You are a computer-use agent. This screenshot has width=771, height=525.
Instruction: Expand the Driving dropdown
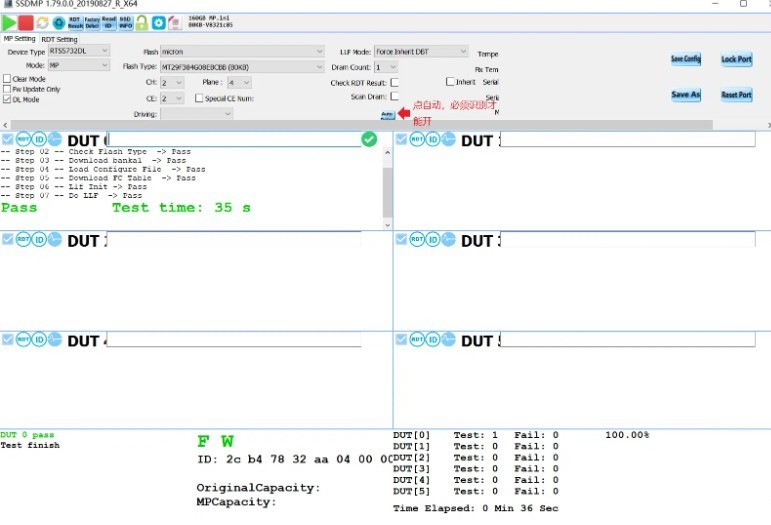pyautogui.click(x=197, y=114)
